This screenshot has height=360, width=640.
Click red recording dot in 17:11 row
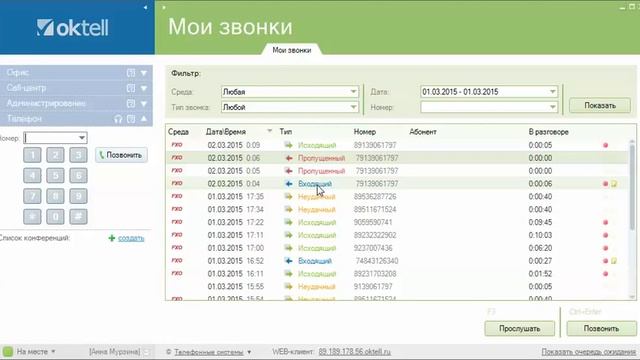click(x=606, y=236)
